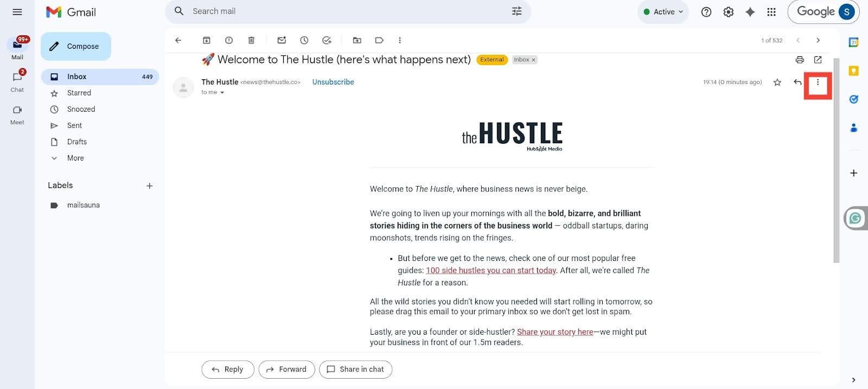
Task: Open Google Tasks side panel icon
Action: [x=853, y=99]
